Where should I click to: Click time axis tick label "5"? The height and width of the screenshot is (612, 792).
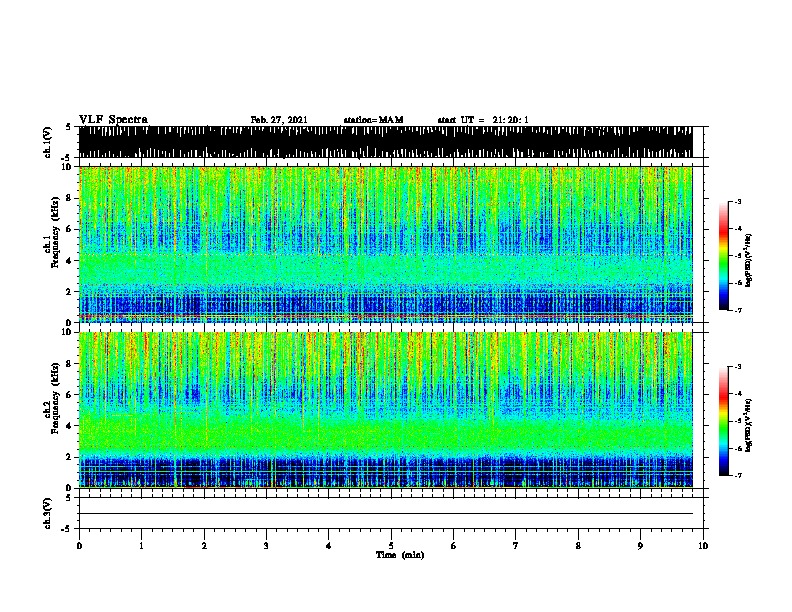[391, 545]
